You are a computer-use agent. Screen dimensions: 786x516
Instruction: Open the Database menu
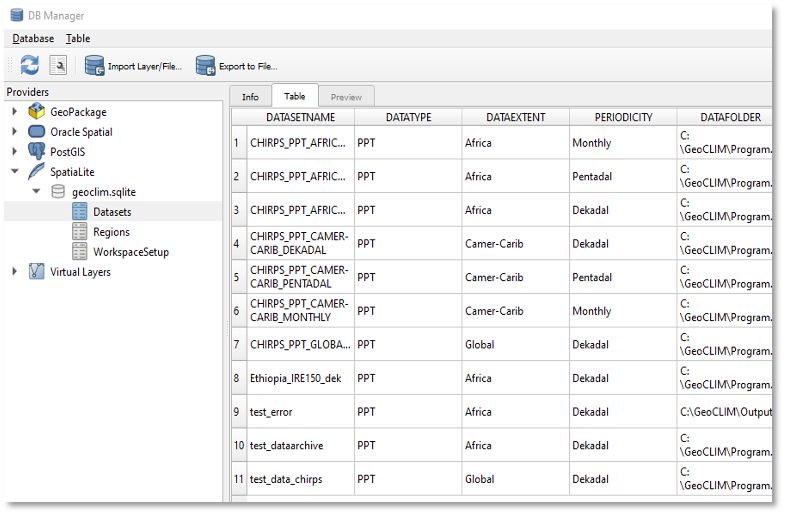33,39
